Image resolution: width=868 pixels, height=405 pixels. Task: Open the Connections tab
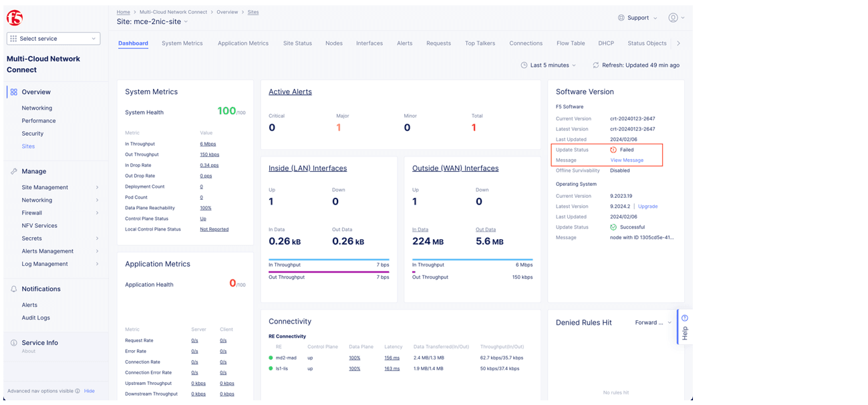[x=526, y=43]
